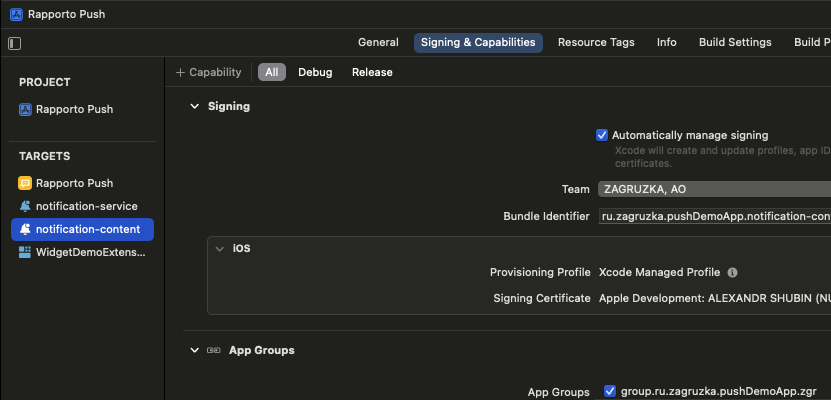Select the Debug configuration filter
The width and height of the screenshot is (831, 400).
coord(315,73)
